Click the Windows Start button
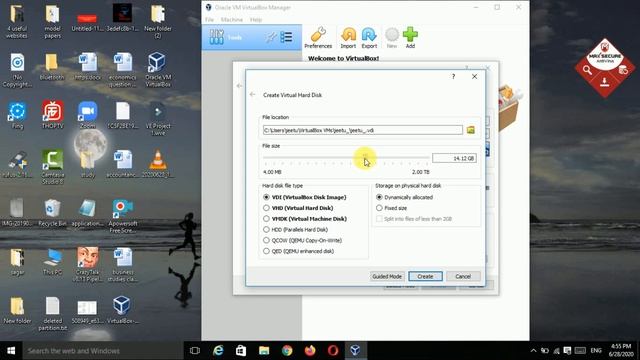Viewport: 640px width, 360px height. (11, 351)
